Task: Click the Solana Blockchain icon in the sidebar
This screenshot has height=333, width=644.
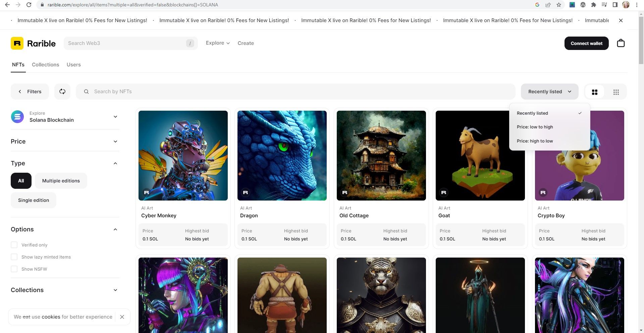Action: point(17,116)
